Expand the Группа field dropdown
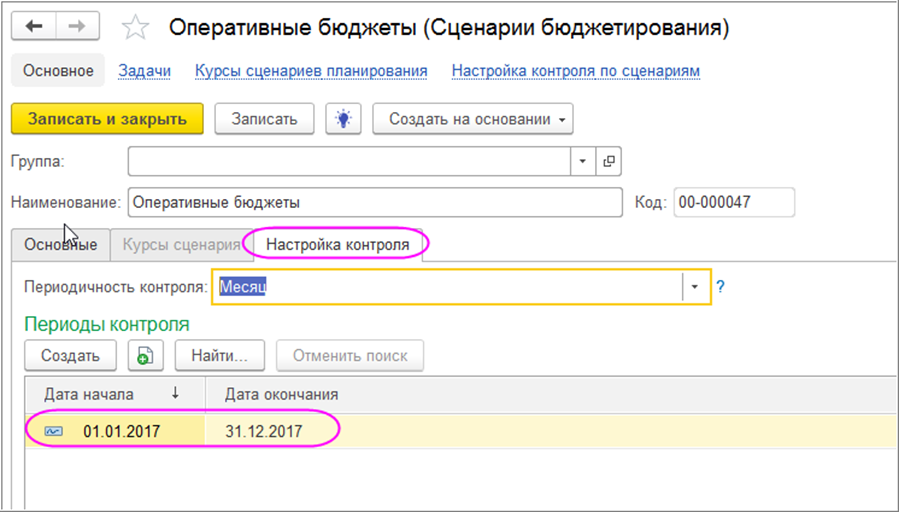The height and width of the screenshot is (512, 900). coord(584,161)
